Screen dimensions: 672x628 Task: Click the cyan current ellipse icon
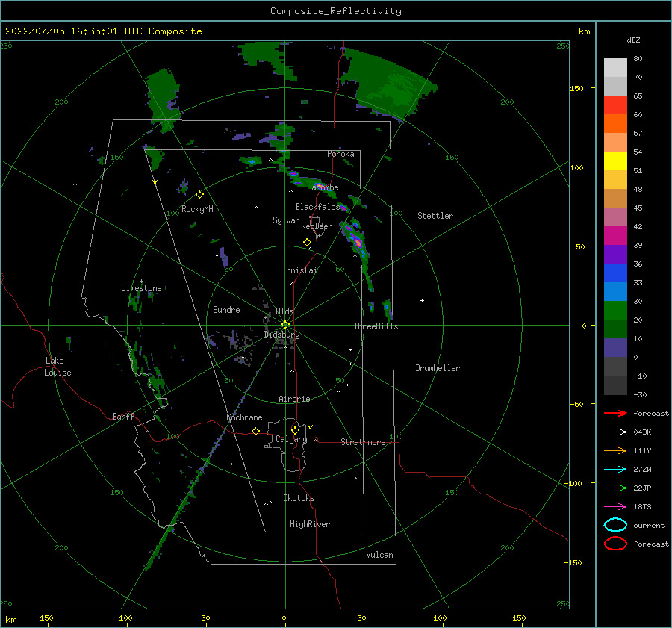[615, 525]
